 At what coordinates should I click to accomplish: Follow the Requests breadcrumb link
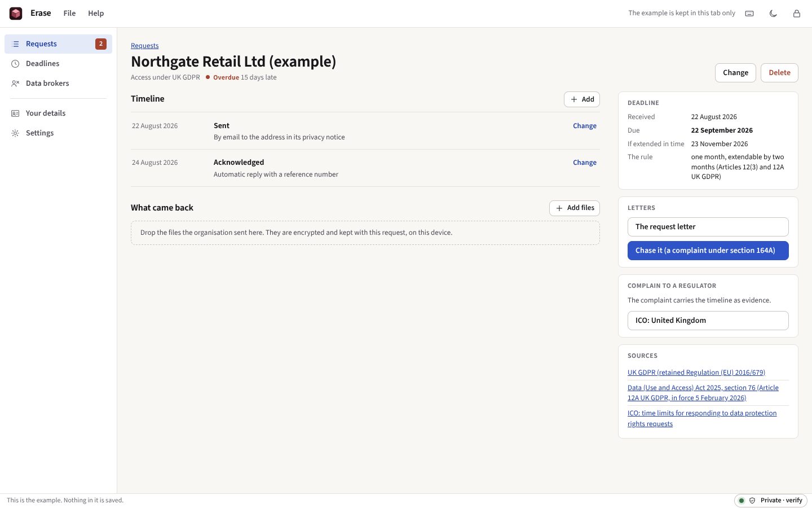click(145, 46)
